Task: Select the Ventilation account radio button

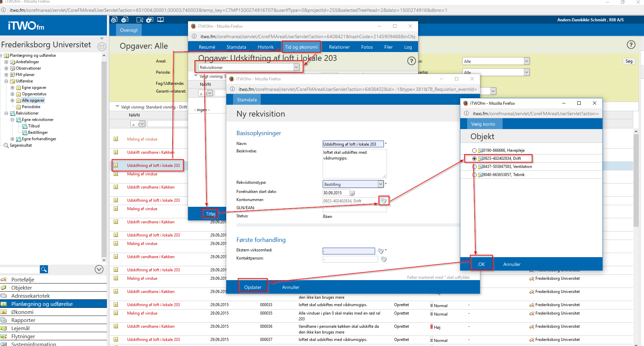Action: (x=474, y=167)
